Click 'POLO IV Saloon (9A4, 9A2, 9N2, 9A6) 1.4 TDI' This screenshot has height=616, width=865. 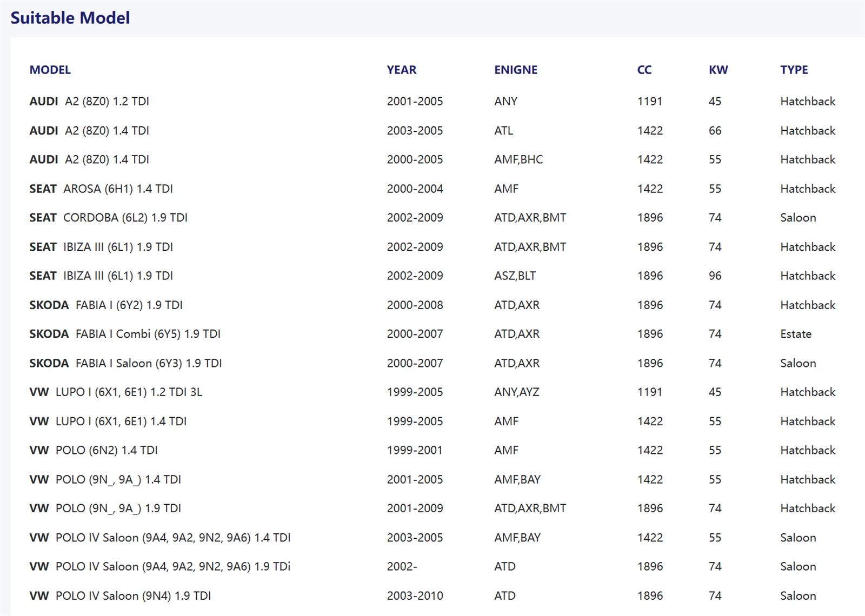point(173,537)
